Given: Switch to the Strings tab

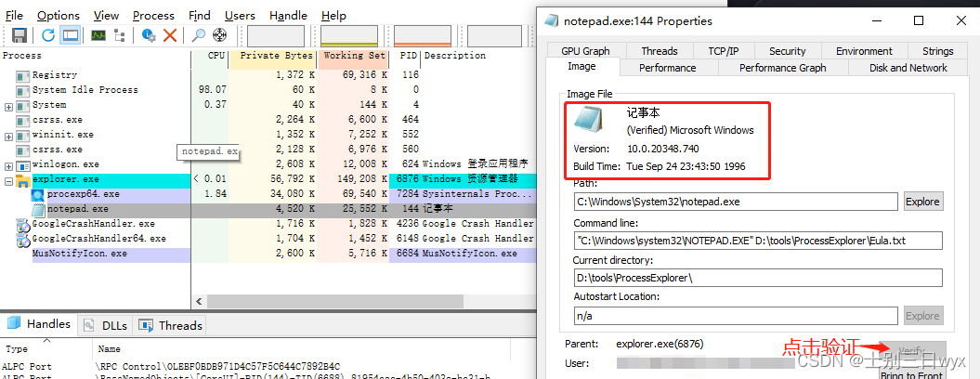Looking at the screenshot, I should click(x=937, y=51).
